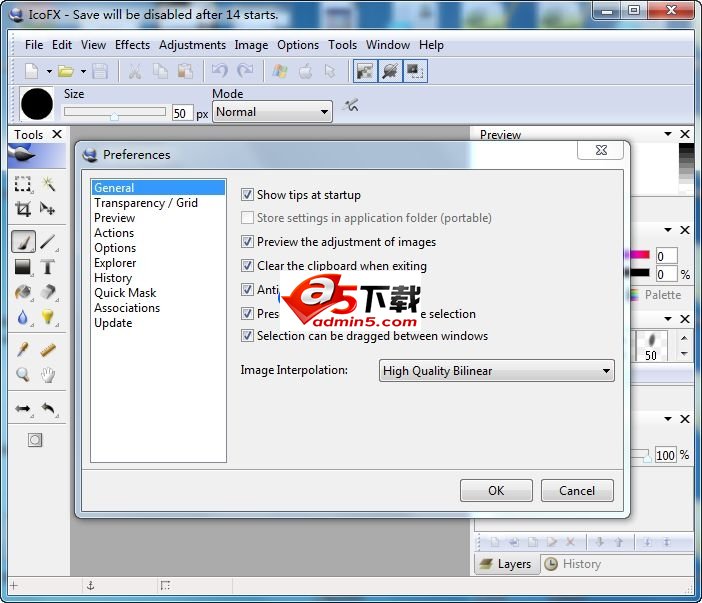Open the Preview panel options arrow

667,134
